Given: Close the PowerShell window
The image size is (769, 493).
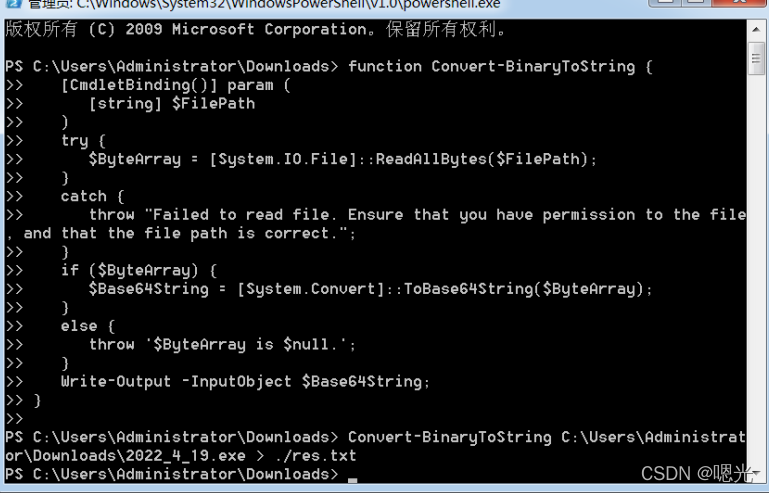Looking at the screenshot, I should click(742, 3).
